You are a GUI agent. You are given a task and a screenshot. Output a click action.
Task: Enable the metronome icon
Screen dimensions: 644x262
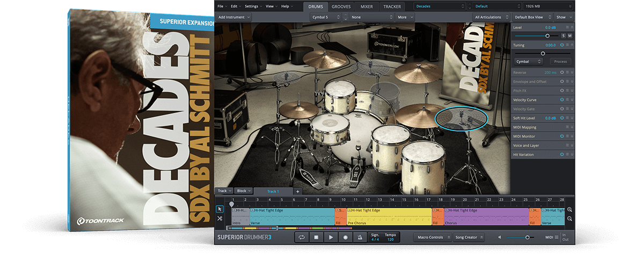pos(360,237)
